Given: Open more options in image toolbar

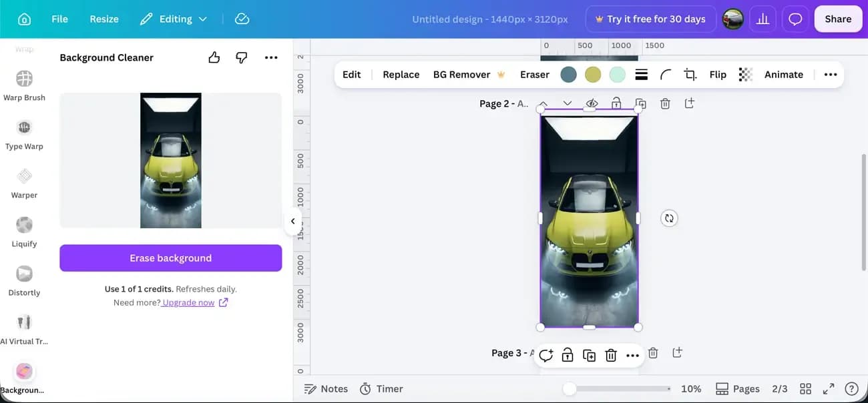Looking at the screenshot, I should pos(831,75).
